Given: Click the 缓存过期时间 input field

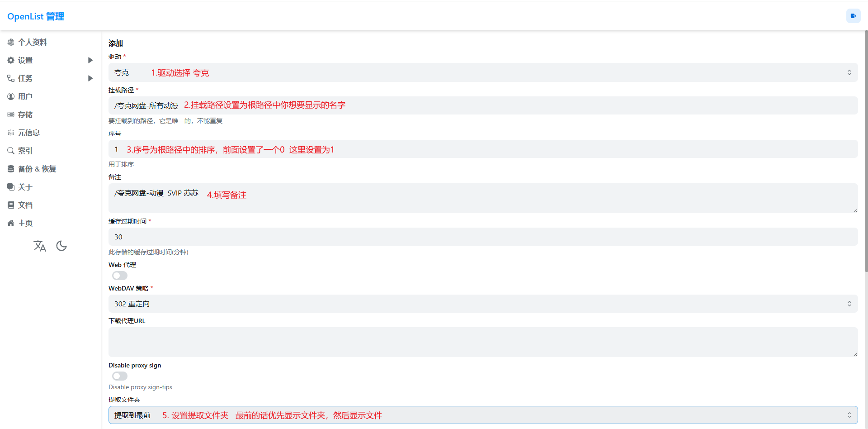Looking at the screenshot, I should tap(483, 237).
